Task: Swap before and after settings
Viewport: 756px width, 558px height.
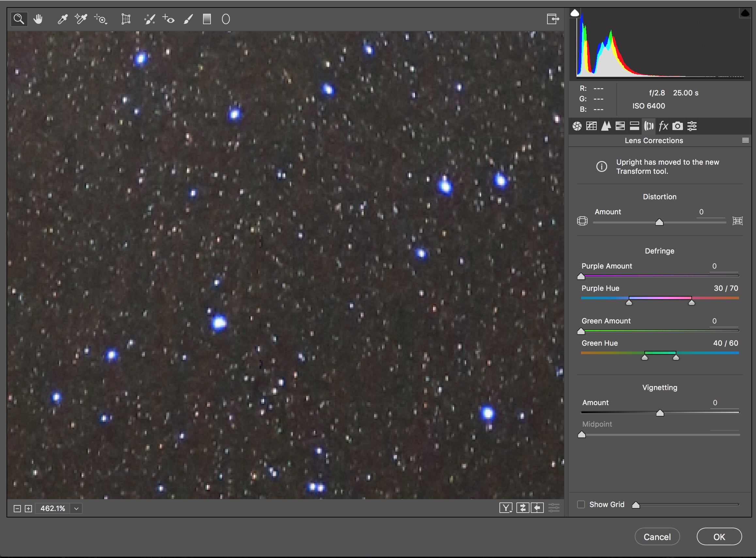Action: (x=523, y=508)
